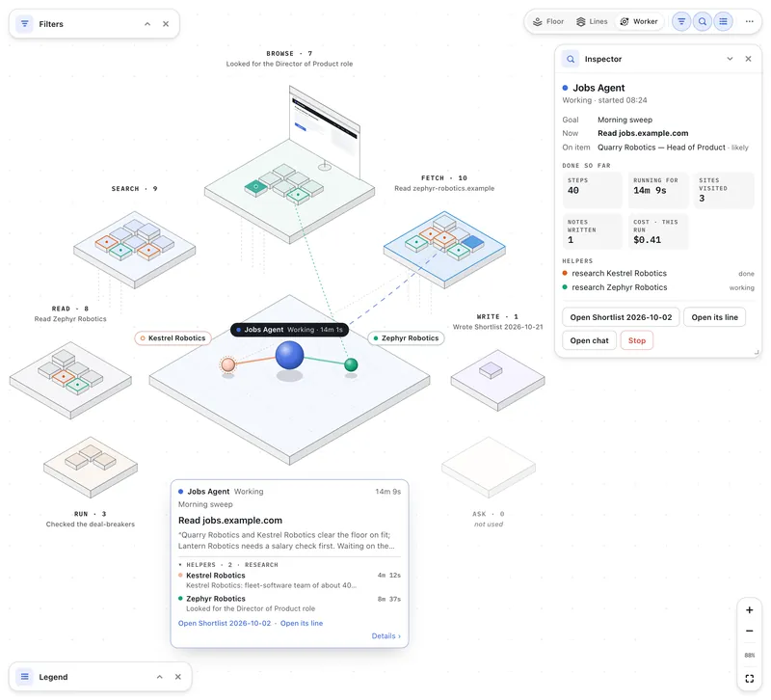Toggle the legend list toolbar button

(724, 21)
